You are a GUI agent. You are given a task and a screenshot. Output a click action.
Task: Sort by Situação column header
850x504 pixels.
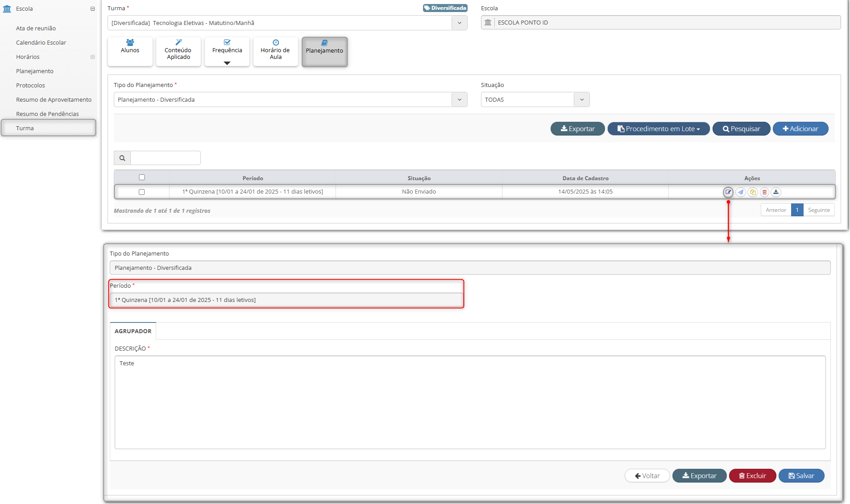419,178
